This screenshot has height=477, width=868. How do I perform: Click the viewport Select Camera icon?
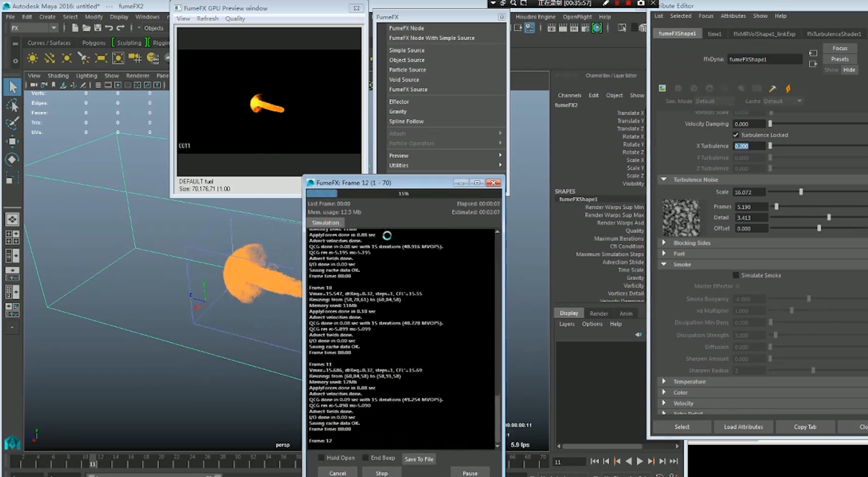(x=34, y=85)
